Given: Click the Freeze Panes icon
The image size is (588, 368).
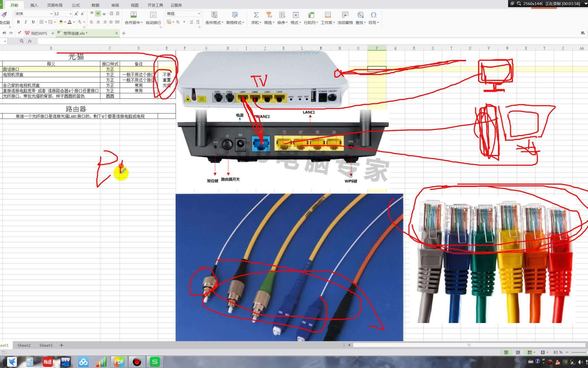Looking at the screenshot, I should point(345,15).
